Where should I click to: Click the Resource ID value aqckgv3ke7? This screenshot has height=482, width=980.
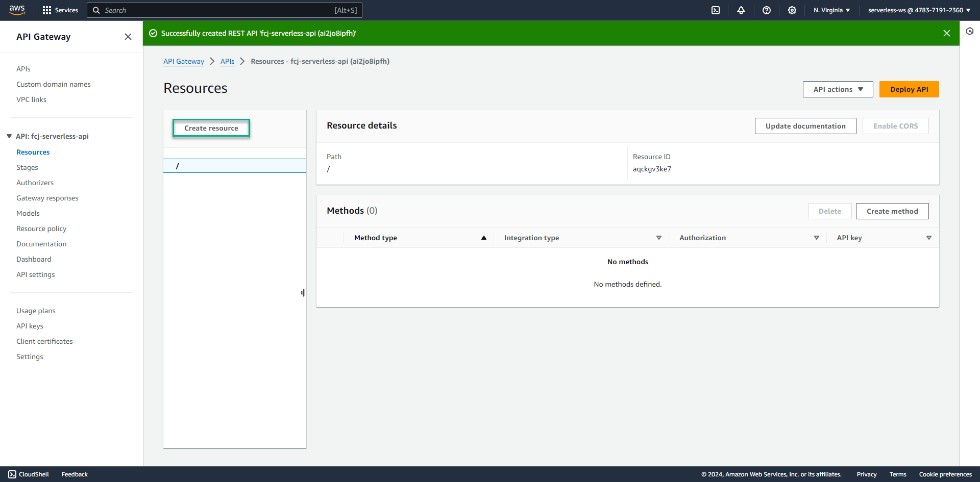(x=652, y=169)
